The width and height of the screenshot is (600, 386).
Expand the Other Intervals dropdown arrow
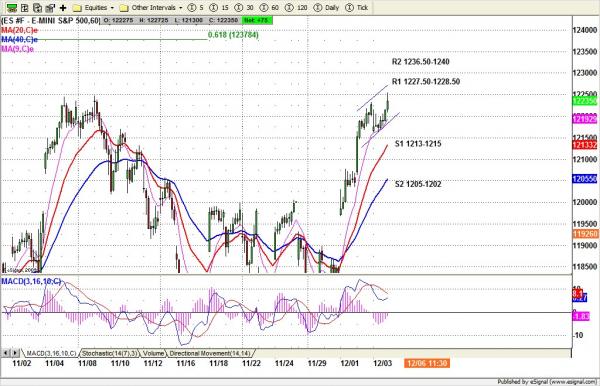[181, 8]
